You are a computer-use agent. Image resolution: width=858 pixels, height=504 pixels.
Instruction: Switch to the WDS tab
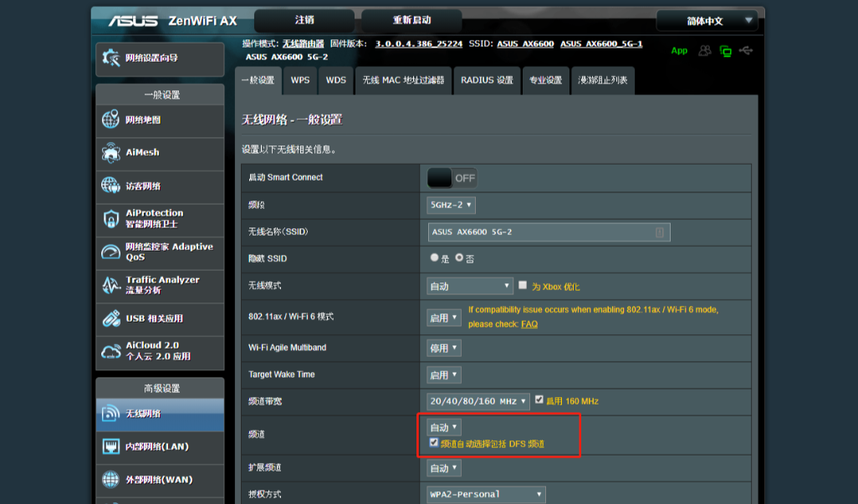point(336,80)
